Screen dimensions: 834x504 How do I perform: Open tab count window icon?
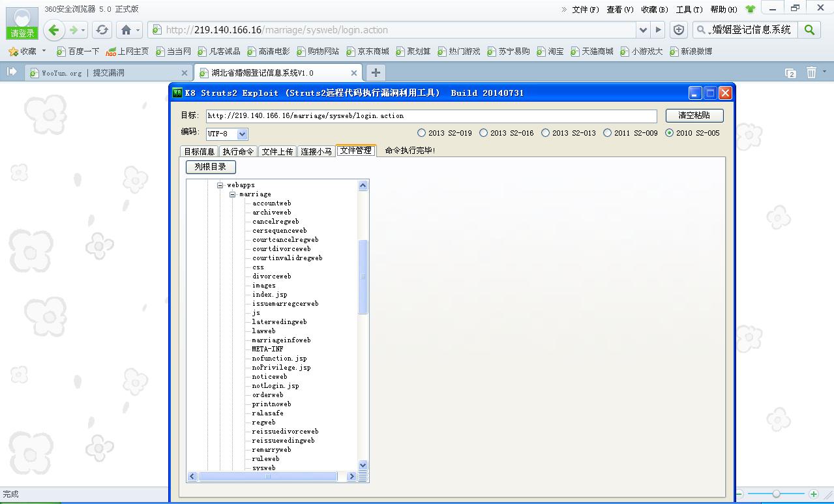click(790, 73)
